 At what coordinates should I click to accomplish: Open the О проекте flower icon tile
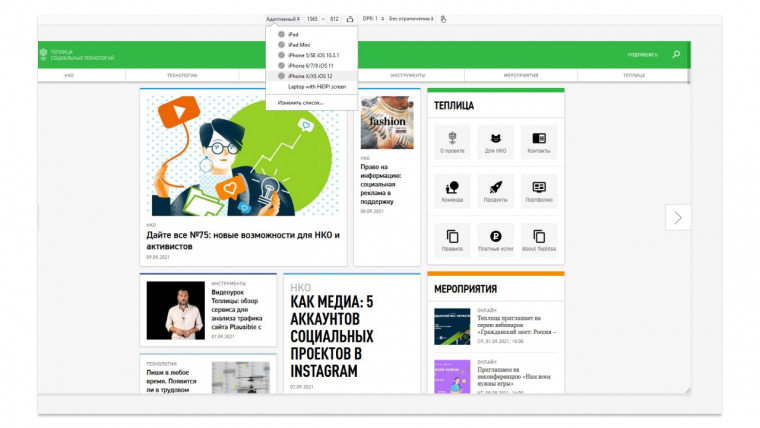click(452, 139)
